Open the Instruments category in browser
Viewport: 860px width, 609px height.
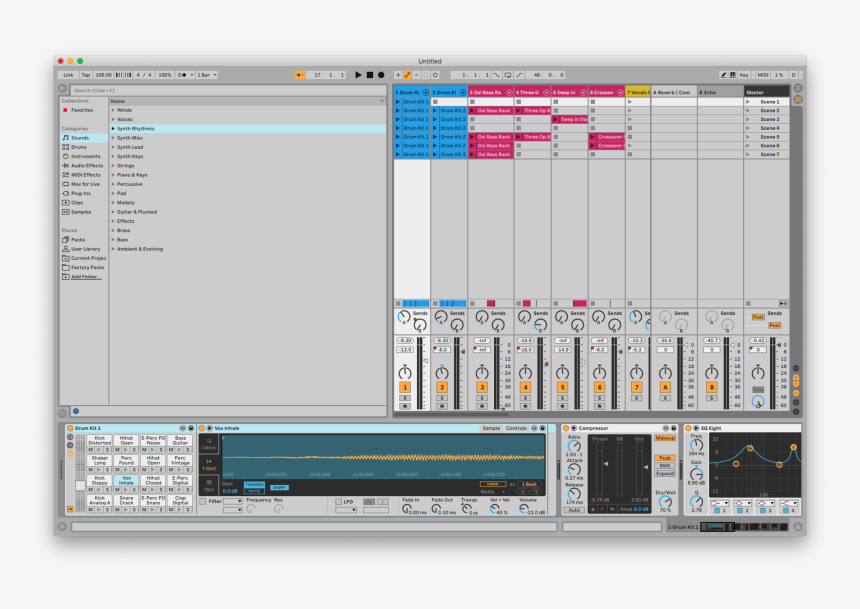point(85,156)
